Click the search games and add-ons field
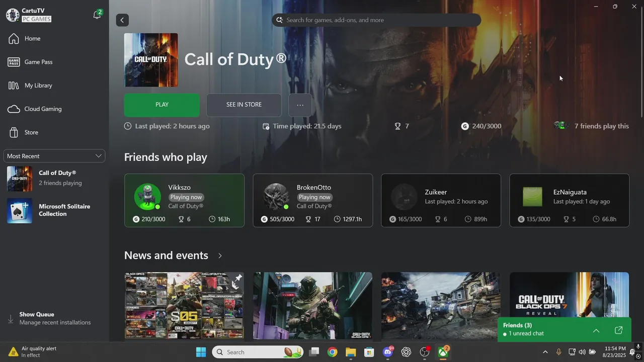The width and height of the screenshot is (644, 362). tap(376, 20)
